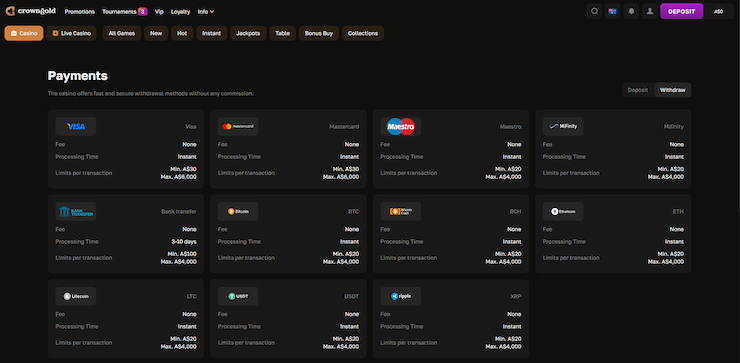This screenshot has width=740, height=363.
Task: Switch to the Deposit toggle
Action: 638,90
